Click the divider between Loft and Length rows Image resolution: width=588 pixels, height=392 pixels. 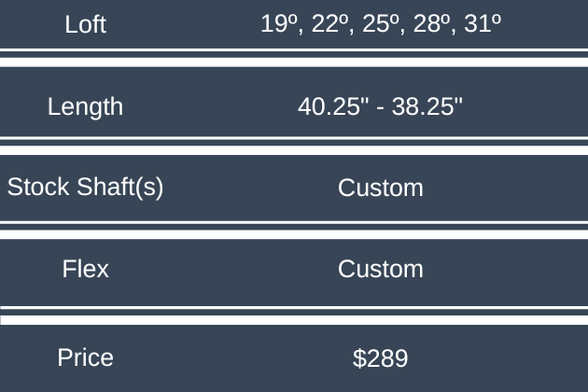coord(294,58)
